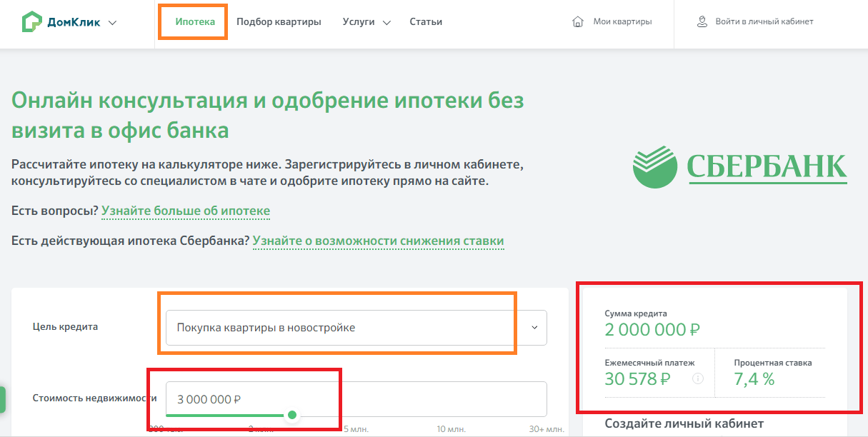Screen dimensions: 868x437
Task: Follow the Узнайте больше об ипотеке link
Action: (x=186, y=211)
